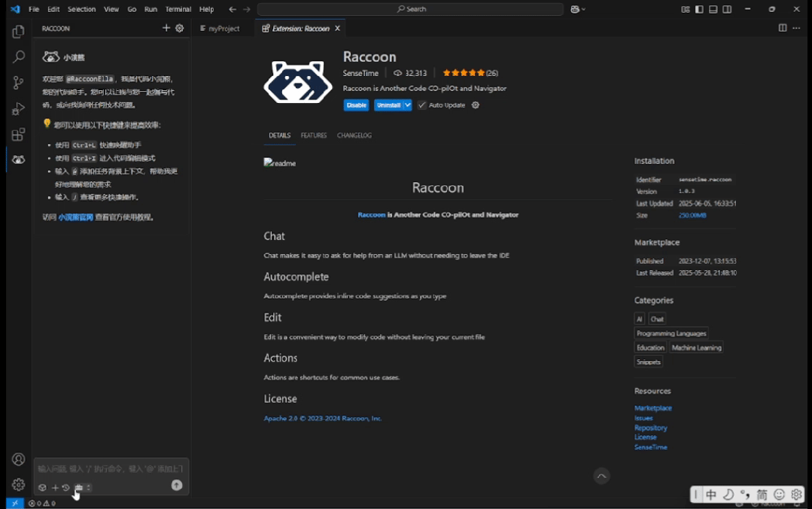Toggle Primary Side Bar visibility

699,9
